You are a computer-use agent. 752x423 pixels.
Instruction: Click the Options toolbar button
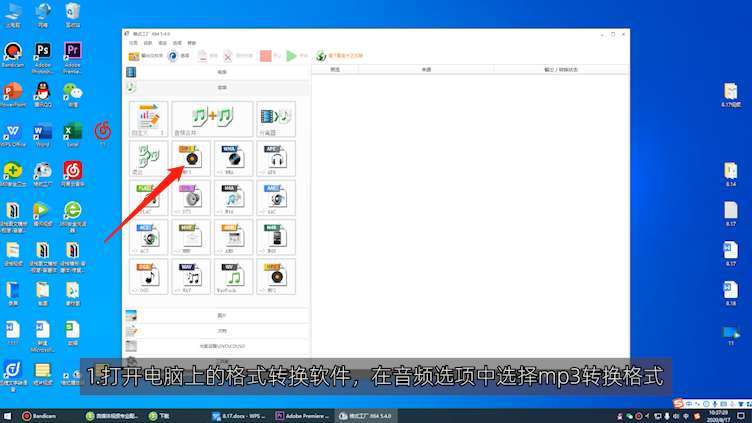179,56
